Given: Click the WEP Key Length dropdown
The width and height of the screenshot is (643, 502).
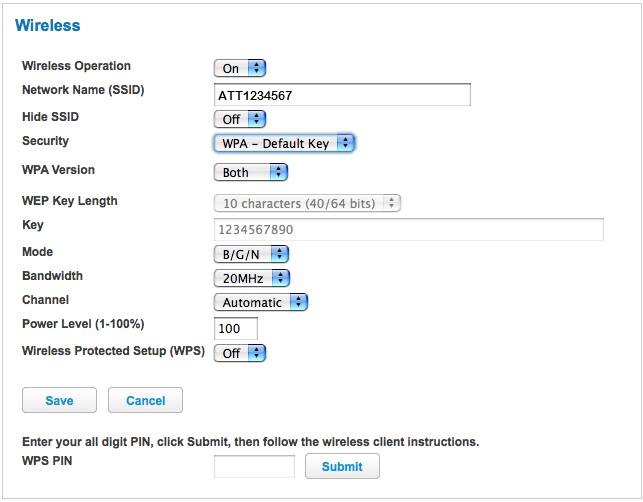Looking at the screenshot, I should (x=307, y=204).
